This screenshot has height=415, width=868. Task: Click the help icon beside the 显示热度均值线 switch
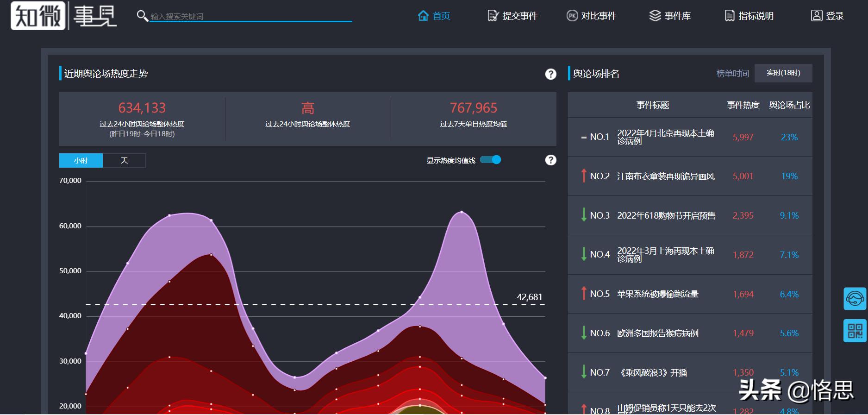(550, 160)
